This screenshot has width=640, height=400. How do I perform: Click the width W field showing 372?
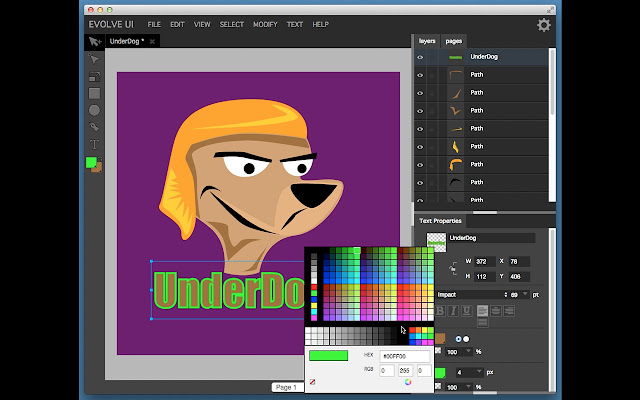[484, 262]
